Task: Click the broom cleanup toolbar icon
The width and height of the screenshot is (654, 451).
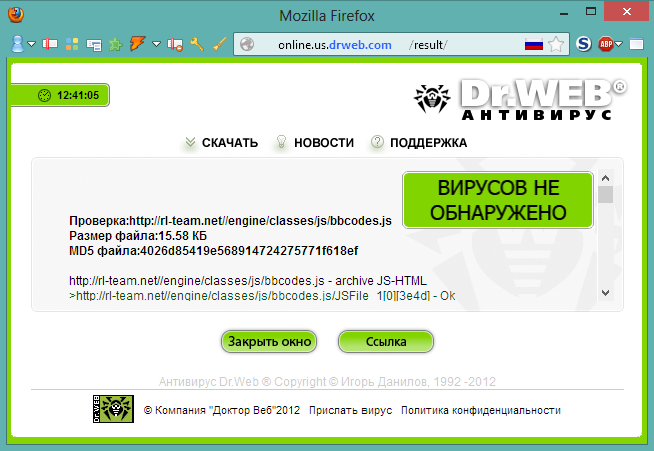Action: [219, 44]
